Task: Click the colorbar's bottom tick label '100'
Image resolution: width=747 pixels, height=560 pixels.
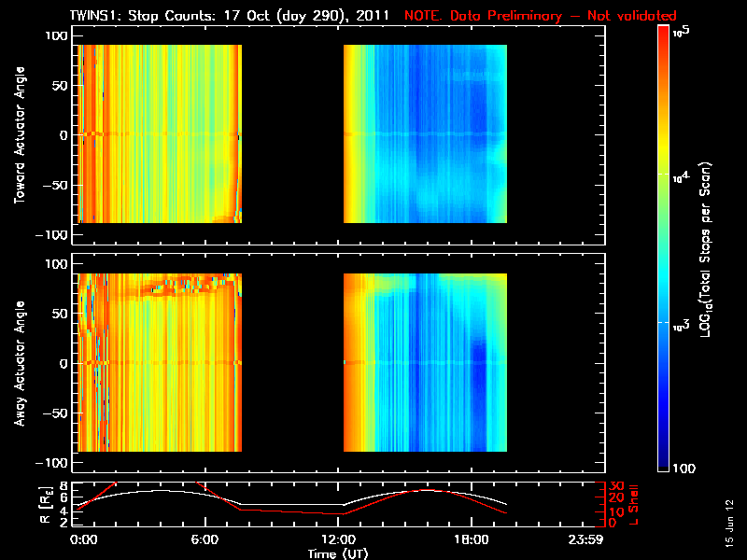Action: click(684, 469)
